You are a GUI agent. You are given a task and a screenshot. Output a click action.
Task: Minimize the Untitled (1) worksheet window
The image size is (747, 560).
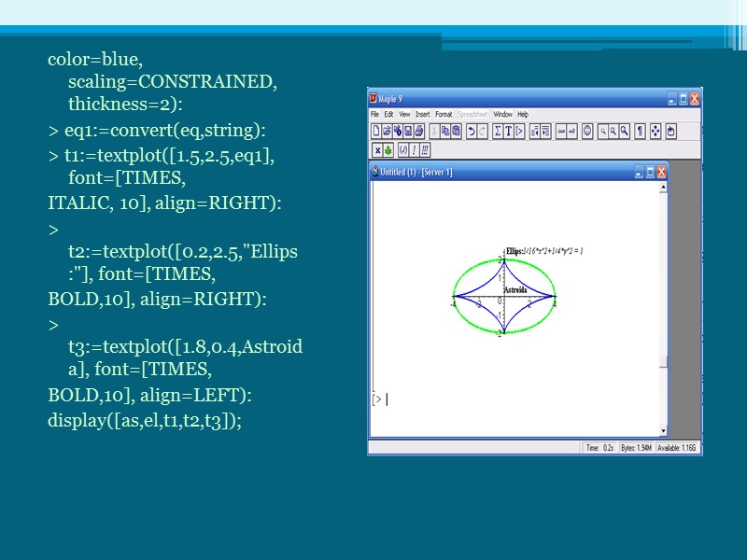click(x=639, y=173)
